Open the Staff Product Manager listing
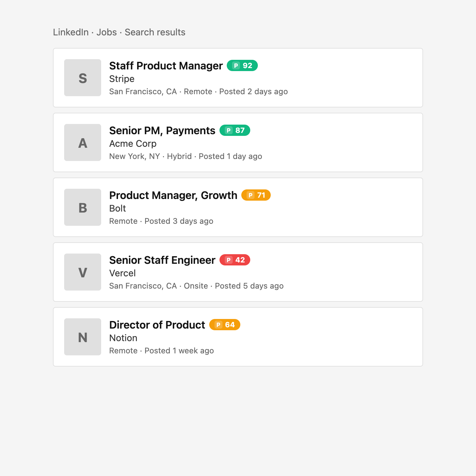The image size is (476, 476). point(166,66)
